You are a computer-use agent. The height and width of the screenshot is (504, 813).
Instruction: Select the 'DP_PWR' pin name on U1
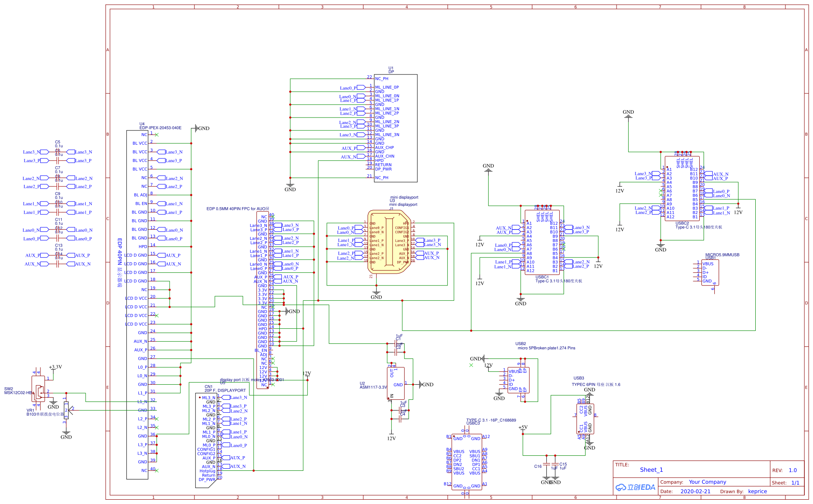tap(383, 169)
